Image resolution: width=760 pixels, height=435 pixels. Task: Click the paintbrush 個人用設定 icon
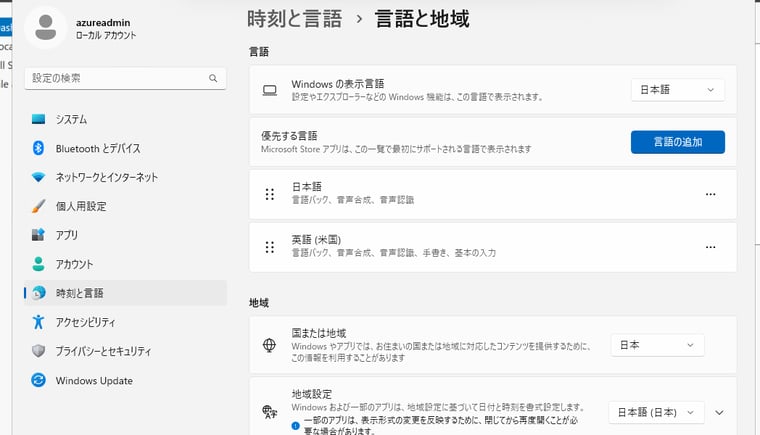pyautogui.click(x=38, y=206)
